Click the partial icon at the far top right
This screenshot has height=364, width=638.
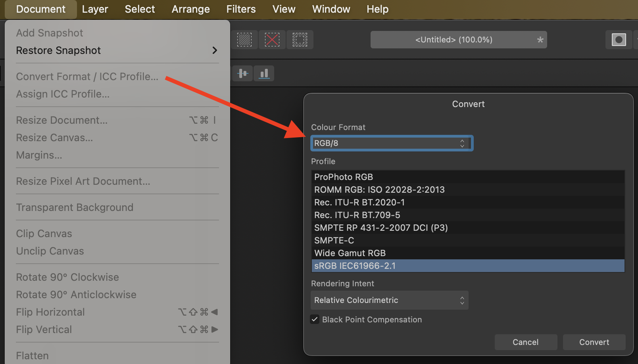pyautogui.click(x=636, y=40)
